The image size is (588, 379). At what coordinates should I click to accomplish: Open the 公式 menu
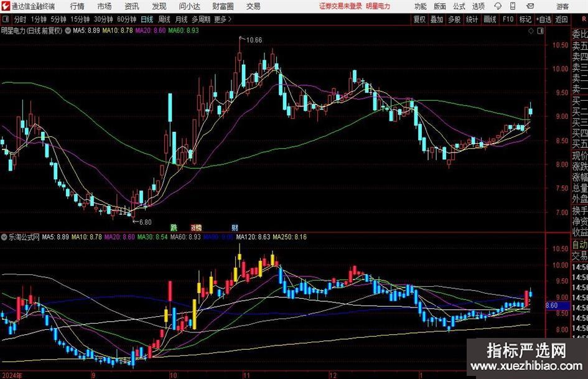(x=459, y=6)
